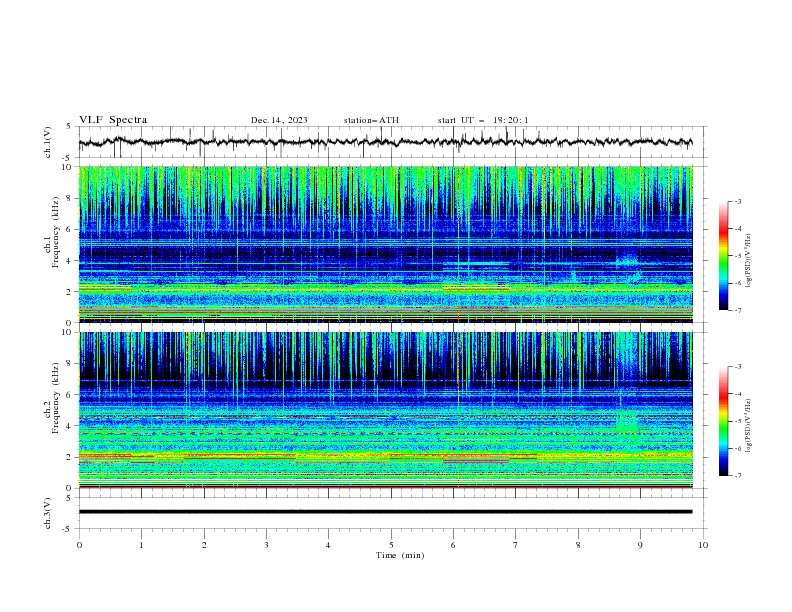Image resolution: width=792 pixels, height=612 pixels.
Task: Click the upper color bar beside the ch.1 spectrogram
Action: click(x=723, y=256)
